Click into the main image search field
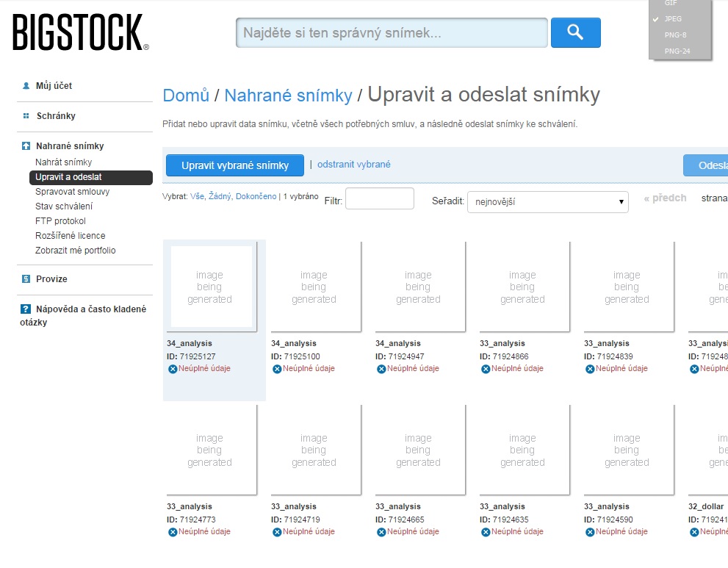The height and width of the screenshot is (568, 728). (392, 32)
